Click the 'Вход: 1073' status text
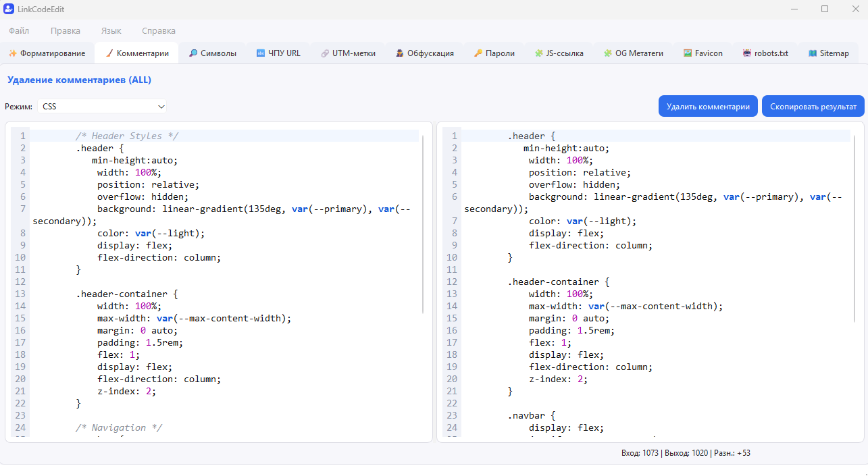 coord(640,453)
